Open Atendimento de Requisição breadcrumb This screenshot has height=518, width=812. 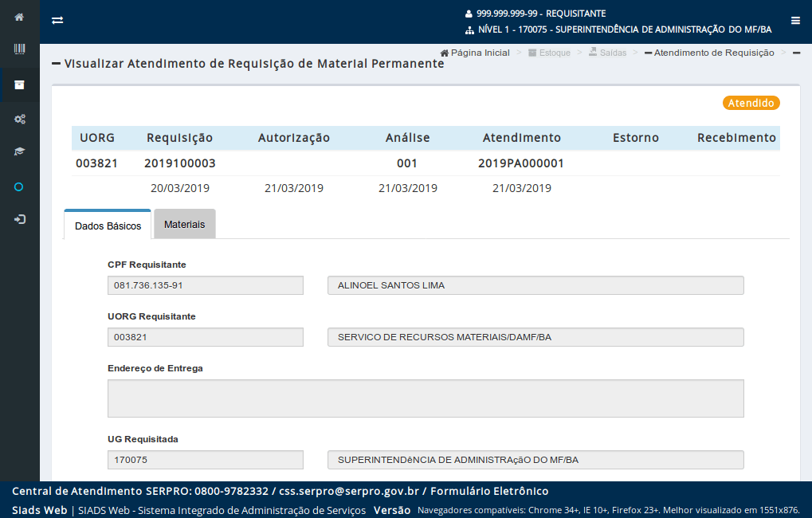pos(709,53)
